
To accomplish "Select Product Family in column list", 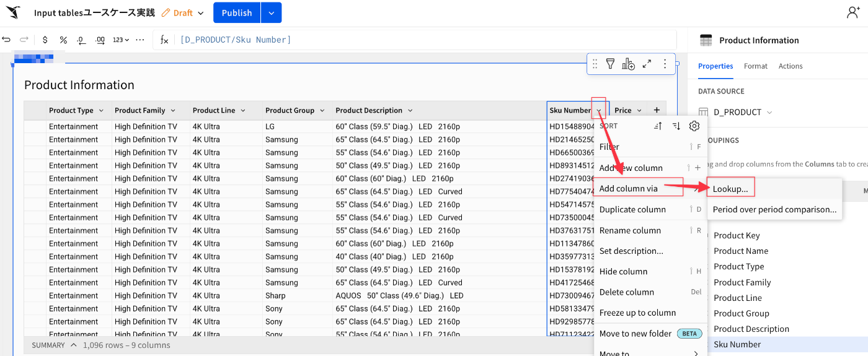I will point(742,282).
